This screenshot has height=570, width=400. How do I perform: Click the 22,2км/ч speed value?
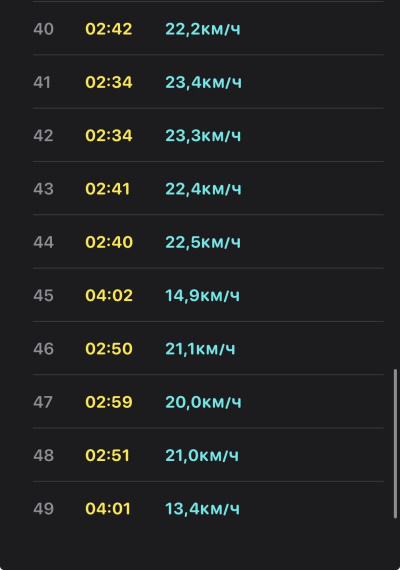tap(203, 29)
